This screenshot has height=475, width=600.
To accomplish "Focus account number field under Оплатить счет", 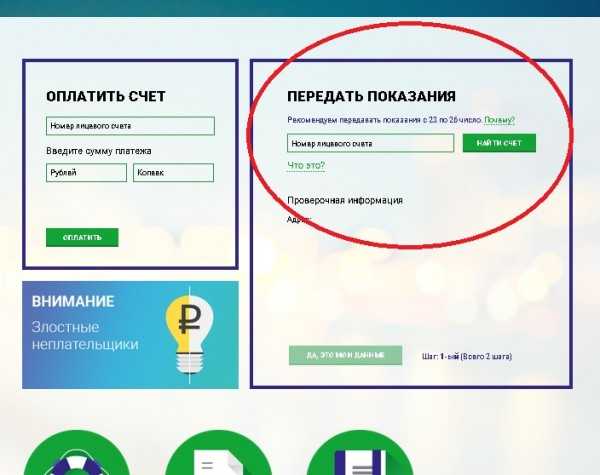I will click(x=130, y=126).
